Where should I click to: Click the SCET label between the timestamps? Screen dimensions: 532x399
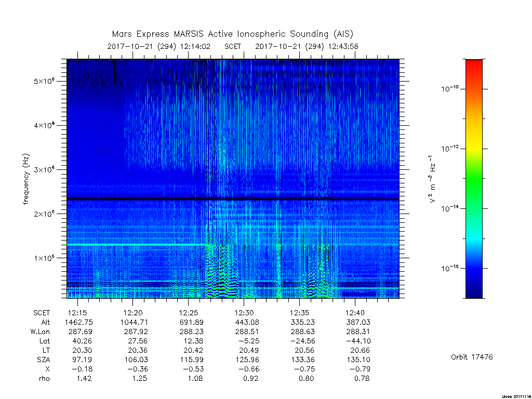(x=233, y=46)
